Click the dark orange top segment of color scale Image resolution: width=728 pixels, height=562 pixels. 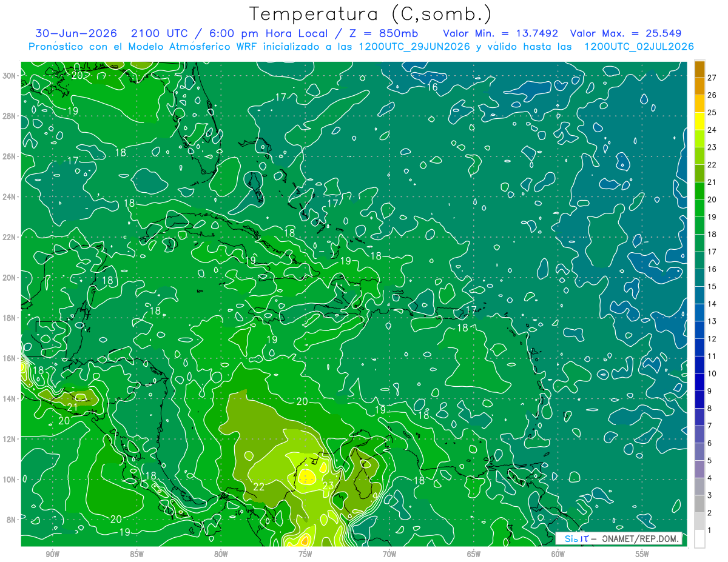(699, 69)
